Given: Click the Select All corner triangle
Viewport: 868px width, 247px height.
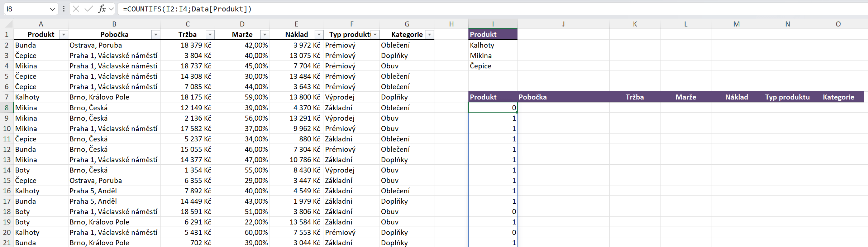Looking at the screenshot, I should coord(9,24).
